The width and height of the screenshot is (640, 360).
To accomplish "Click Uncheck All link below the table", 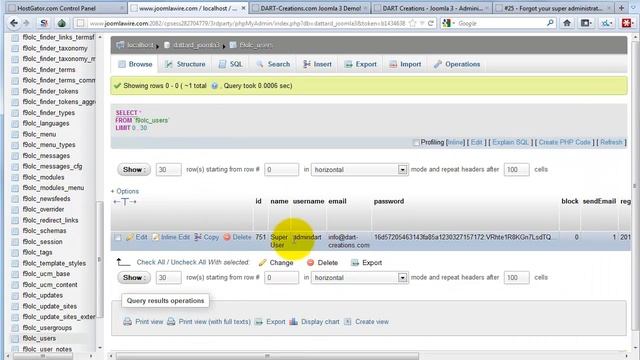I will pyautogui.click(x=188, y=262).
